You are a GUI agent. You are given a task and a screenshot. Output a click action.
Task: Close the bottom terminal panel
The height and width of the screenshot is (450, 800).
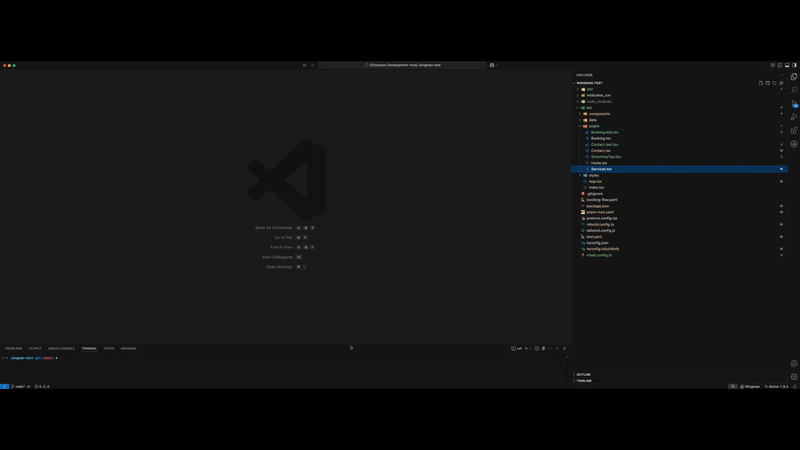click(x=564, y=348)
